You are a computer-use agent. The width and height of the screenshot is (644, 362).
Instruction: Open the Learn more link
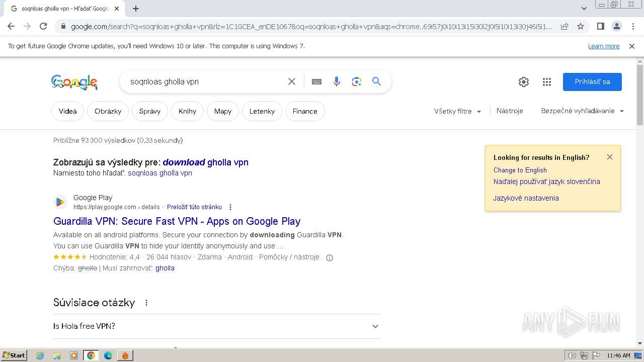pos(604,46)
